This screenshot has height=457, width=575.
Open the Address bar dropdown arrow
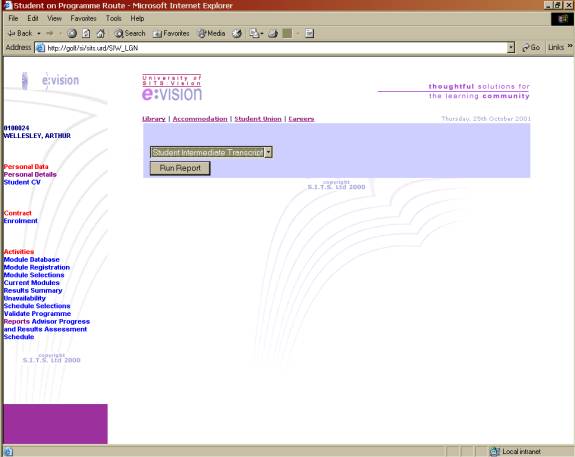coord(511,48)
